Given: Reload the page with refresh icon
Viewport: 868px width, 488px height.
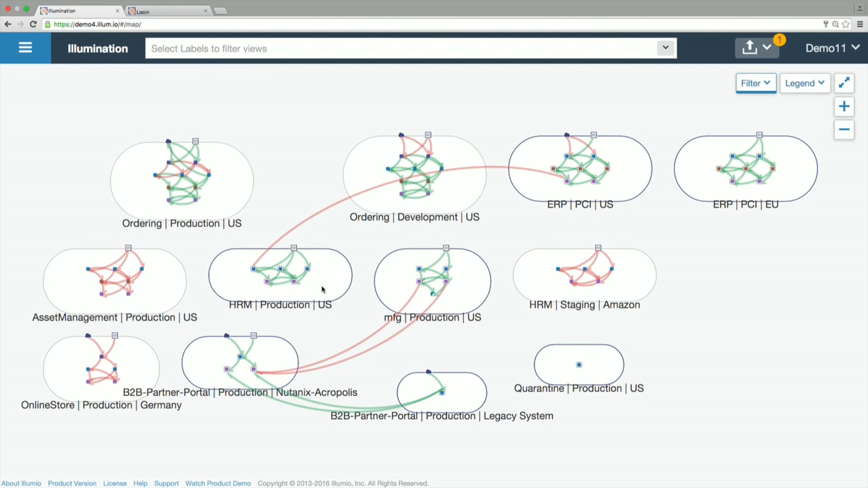Looking at the screenshot, I should pos(33,24).
